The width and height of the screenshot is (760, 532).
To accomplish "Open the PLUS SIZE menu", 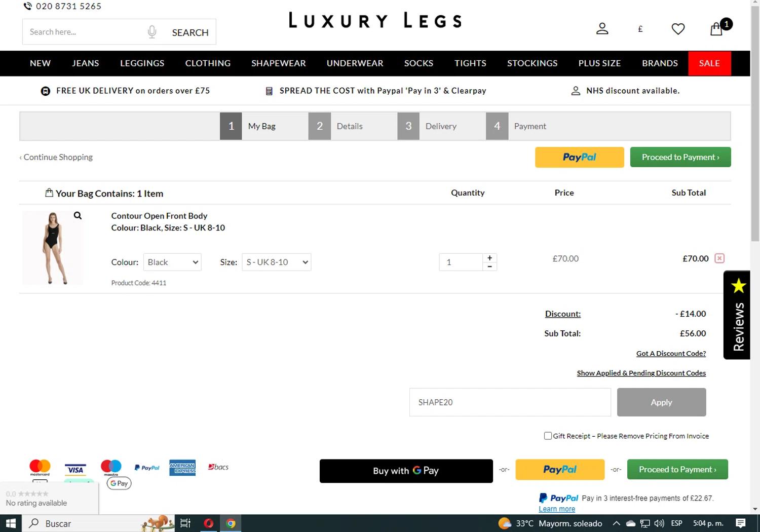I will 599,63.
